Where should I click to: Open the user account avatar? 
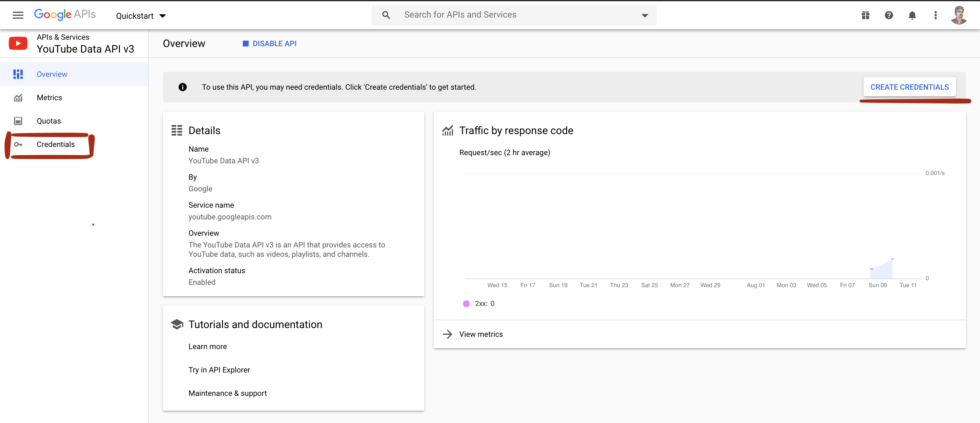tap(959, 15)
